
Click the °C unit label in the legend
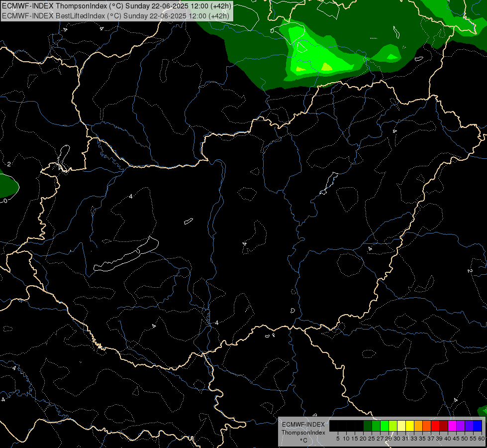303,441
